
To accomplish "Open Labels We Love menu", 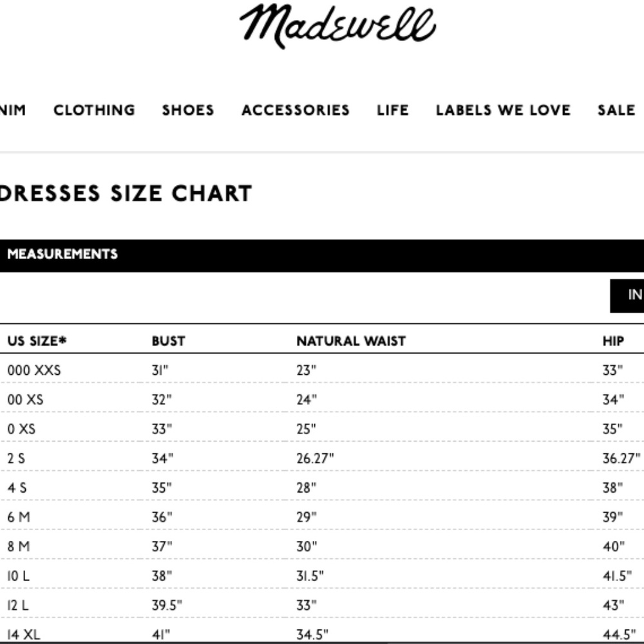I will click(503, 110).
